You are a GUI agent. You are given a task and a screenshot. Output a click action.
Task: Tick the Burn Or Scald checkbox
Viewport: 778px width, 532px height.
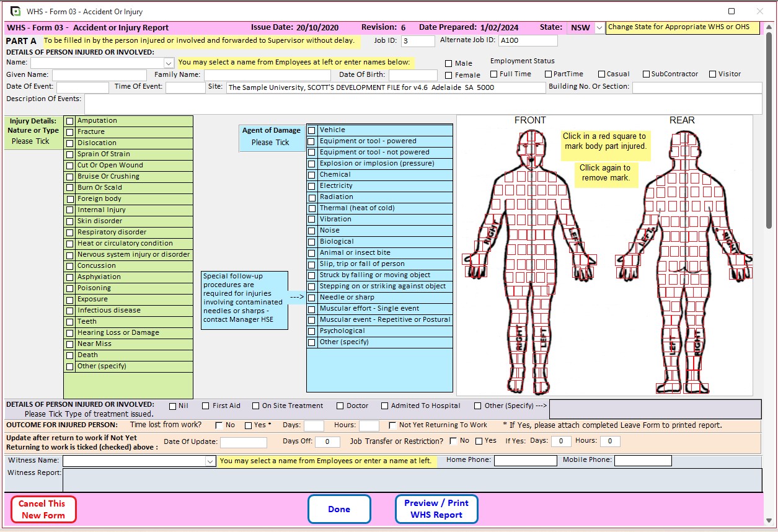click(x=69, y=187)
